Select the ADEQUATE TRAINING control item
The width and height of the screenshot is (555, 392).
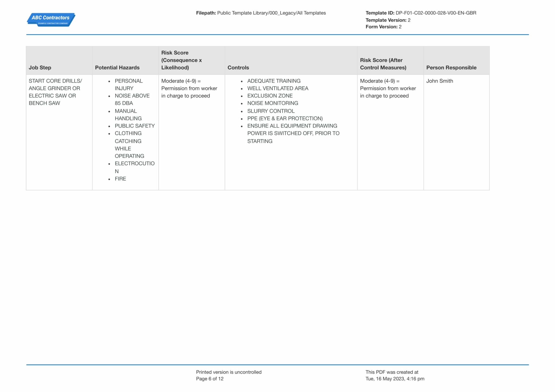coord(274,81)
